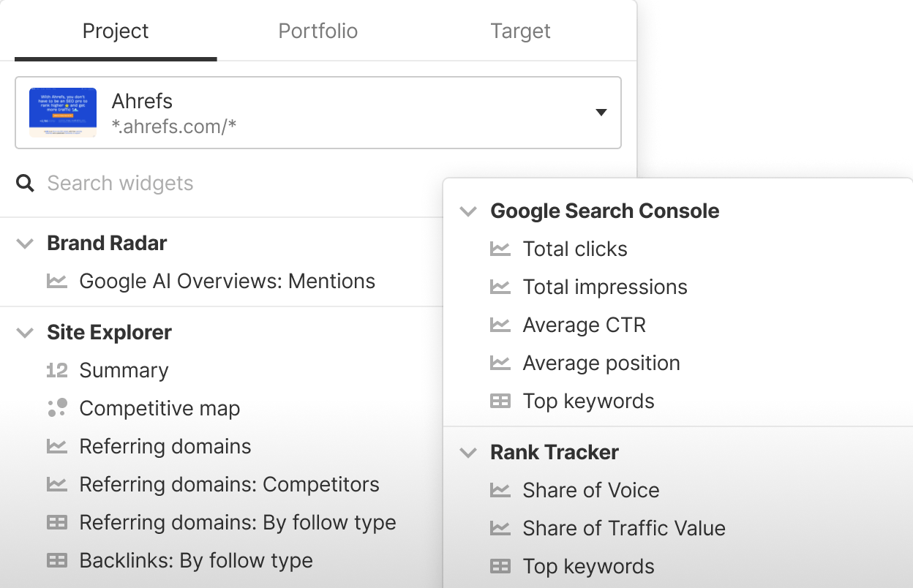Click the Competitive map scatter icon
Viewport: 913px width, 588px height.
(58, 408)
